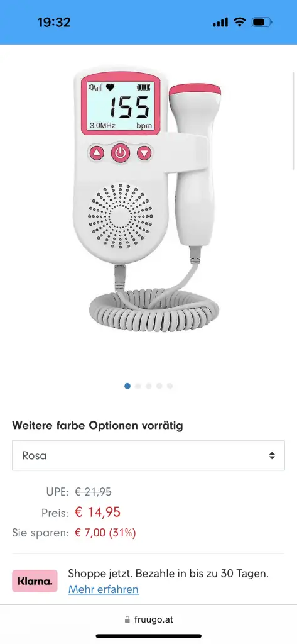The width and height of the screenshot is (297, 644).
Task: Jump to the last image carousel dot
Action: coord(170,386)
